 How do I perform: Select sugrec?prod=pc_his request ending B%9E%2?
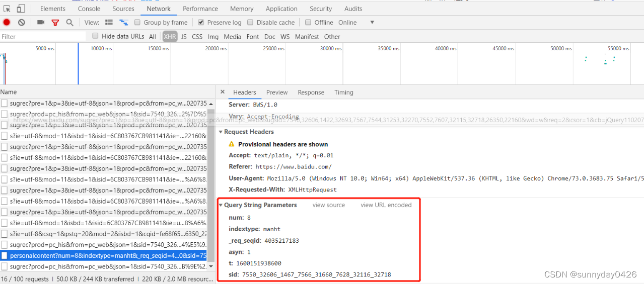[104, 266]
